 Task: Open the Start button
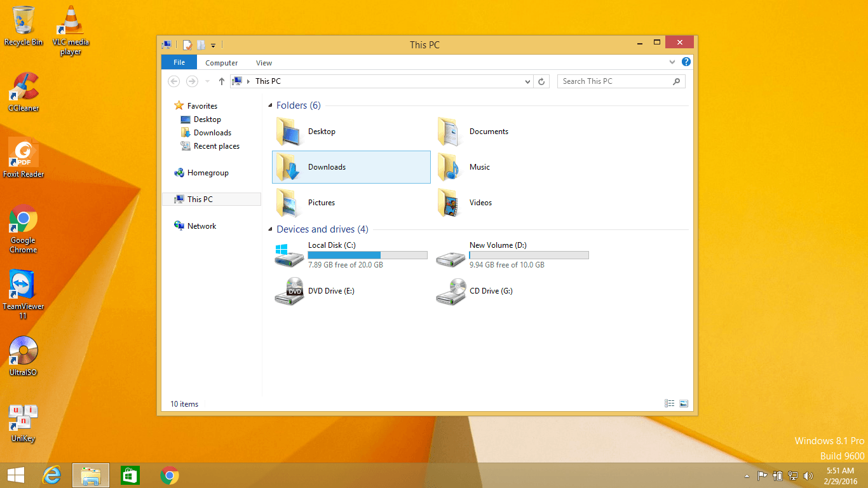click(x=15, y=475)
